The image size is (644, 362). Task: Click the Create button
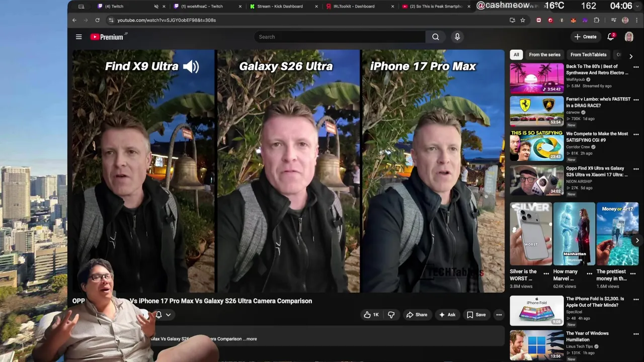pos(585,37)
